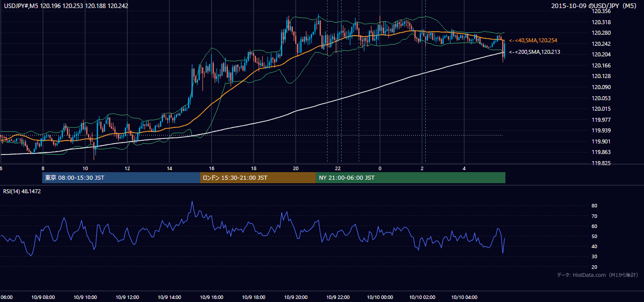This screenshot has height=302, width=644.
Task: Click the RSI 30 level label
Action: point(595,257)
